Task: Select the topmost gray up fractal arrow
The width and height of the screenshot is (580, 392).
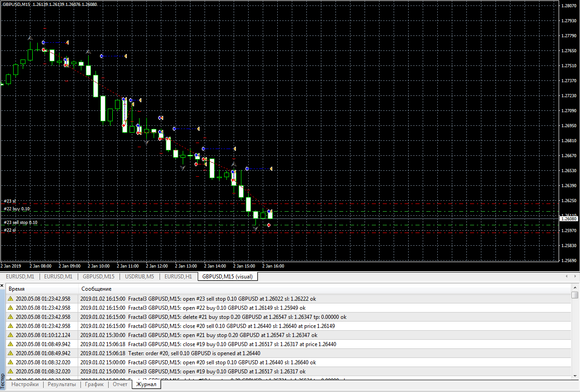Action: click(x=30, y=38)
